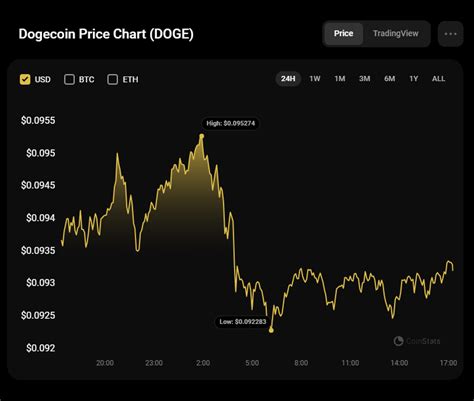Click the Dogecoin Price Chart title
The width and height of the screenshot is (474, 401).
pos(106,34)
